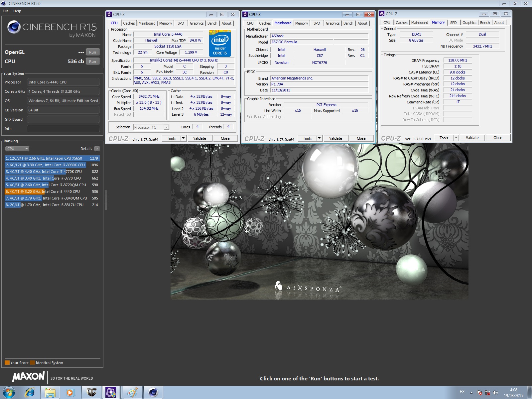Click the Your Score orange swatch

pos(7,363)
